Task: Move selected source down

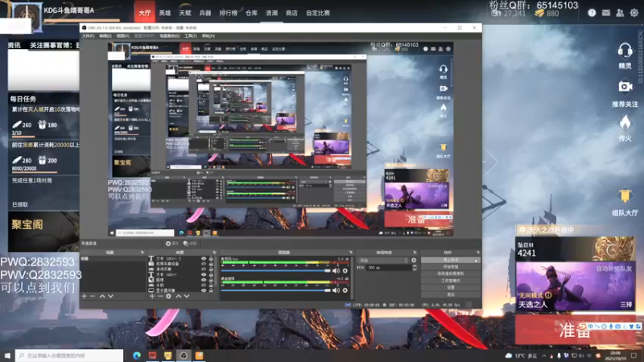Action: [187, 296]
